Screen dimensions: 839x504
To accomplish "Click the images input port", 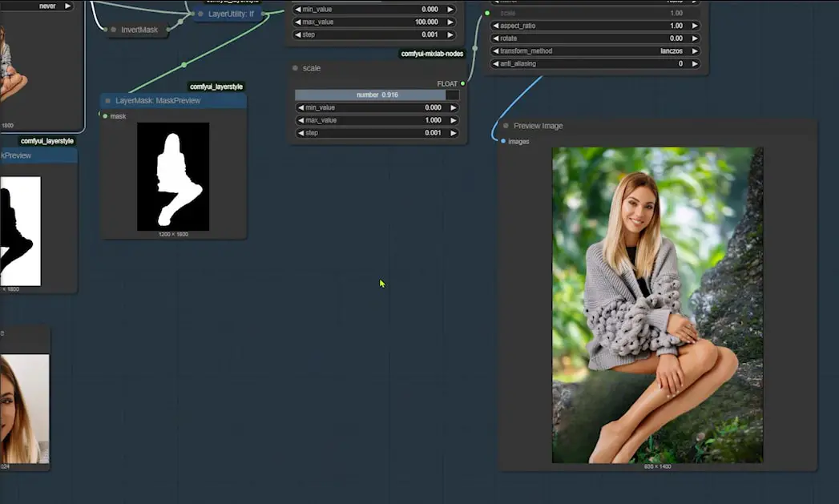I will [503, 141].
